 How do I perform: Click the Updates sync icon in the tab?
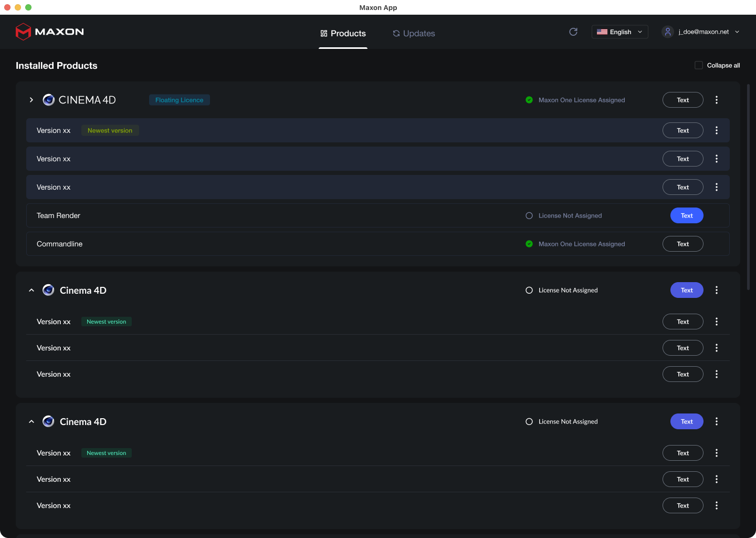click(x=396, y=33)
